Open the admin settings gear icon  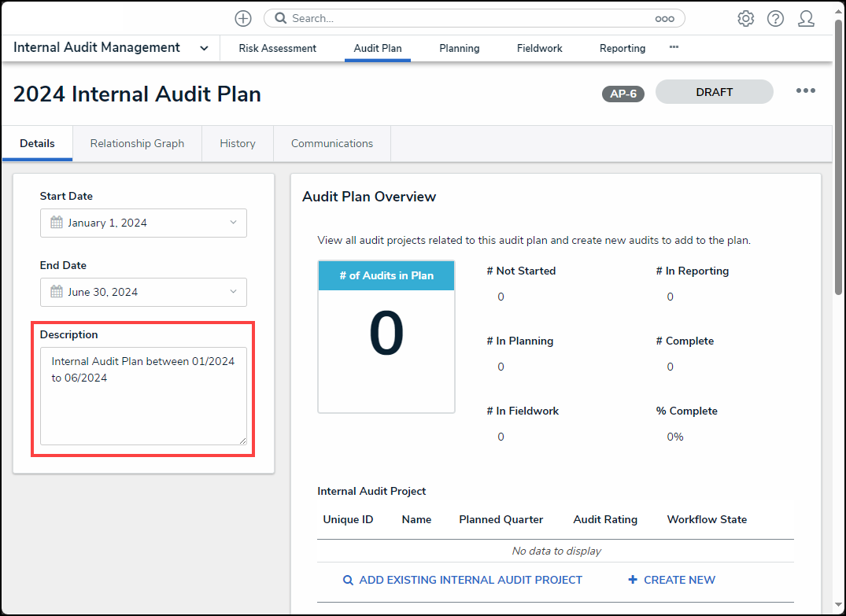745,18
